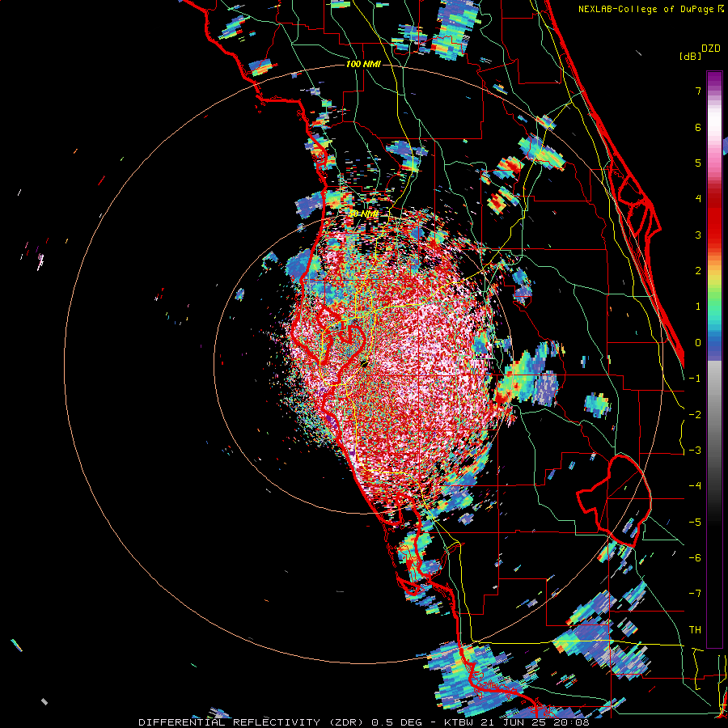Select the DZD product label above the scale
728x728 pixels.
click(x=711, y=49)
